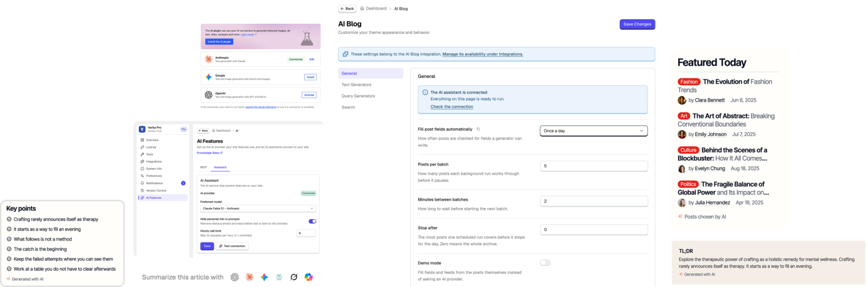Click the Dashboard home icon in AI Blog breadcrumb
This screenshot has width=868, height=287.
coord(362,8)
